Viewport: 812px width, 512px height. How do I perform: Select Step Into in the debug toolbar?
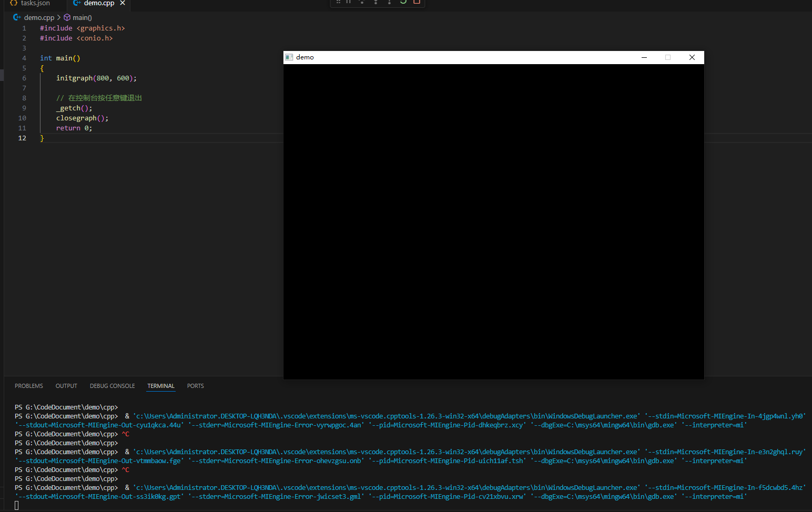(375, 2)
